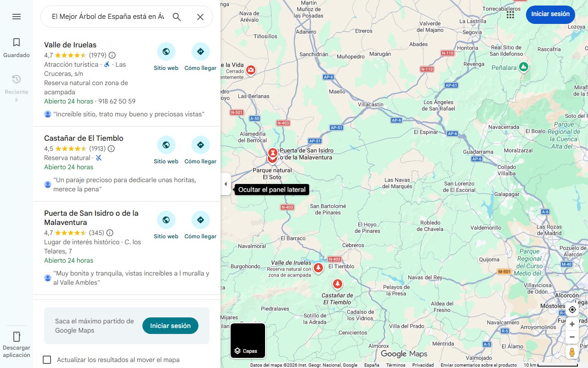
Task: Open the Guardado saved places
Action: pos(17,48)
